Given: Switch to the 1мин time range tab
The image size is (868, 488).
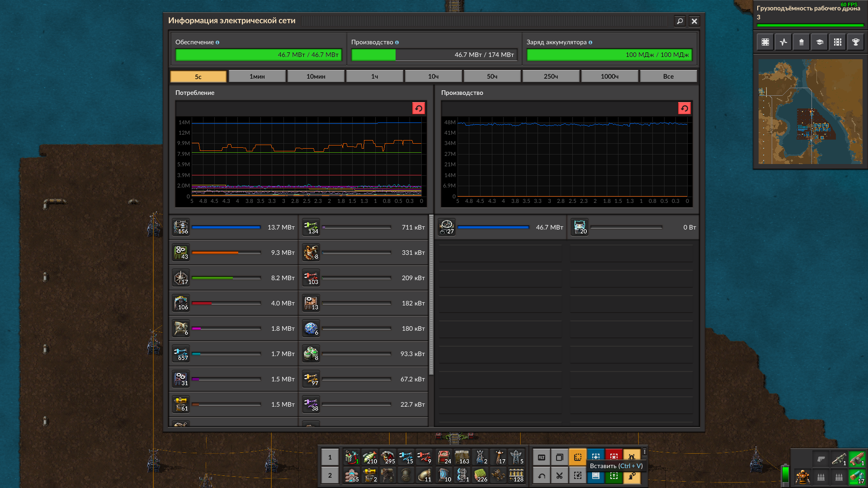Looking at the screenshot, I should (257, 76).
